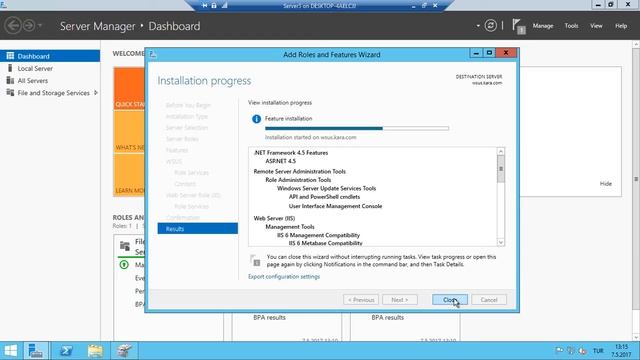The width and height of the screenshot is (640, 360).
Task: Click the Action Center flag tray icon
Action: (x=559, y=351)
